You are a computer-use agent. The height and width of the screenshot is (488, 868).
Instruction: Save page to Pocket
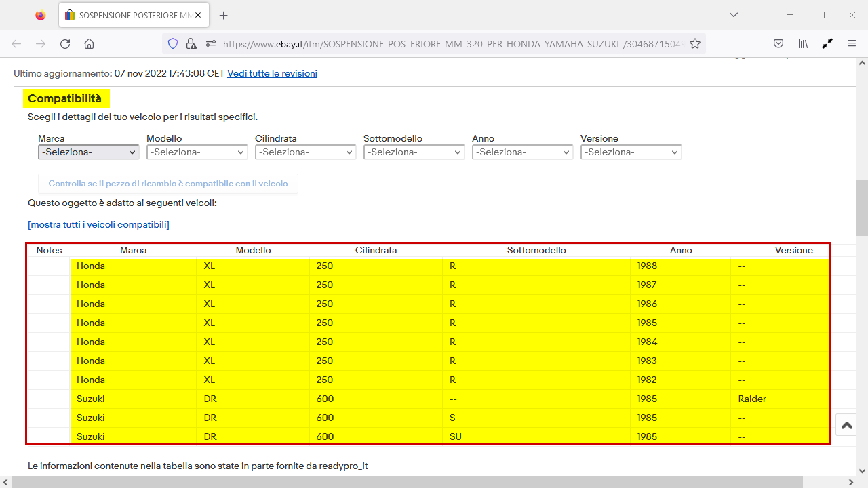tap(779, 43)
